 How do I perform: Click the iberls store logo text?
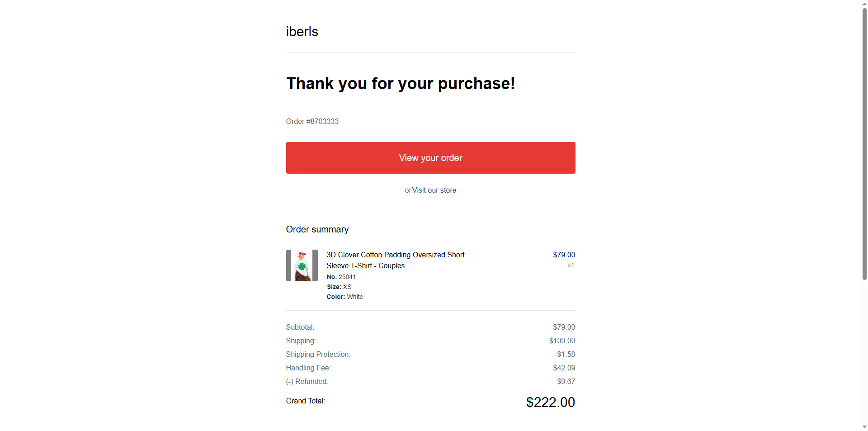(302, 32)
